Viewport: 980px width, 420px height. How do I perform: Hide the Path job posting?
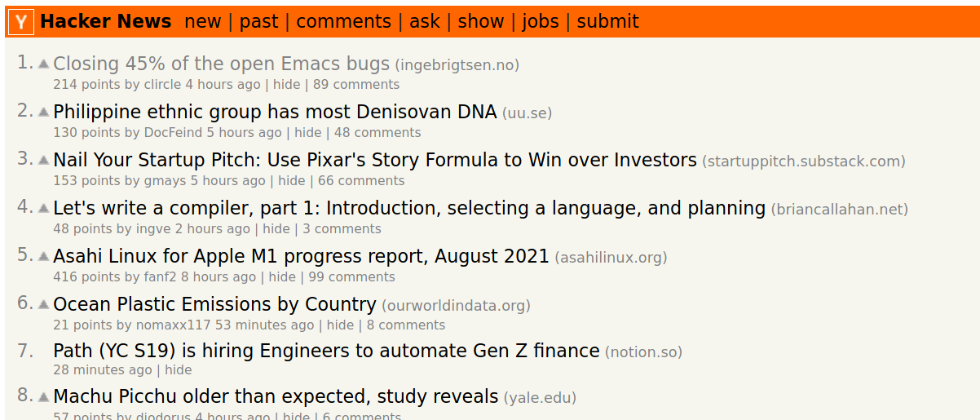pyautogui.click(x=179, y=370)
